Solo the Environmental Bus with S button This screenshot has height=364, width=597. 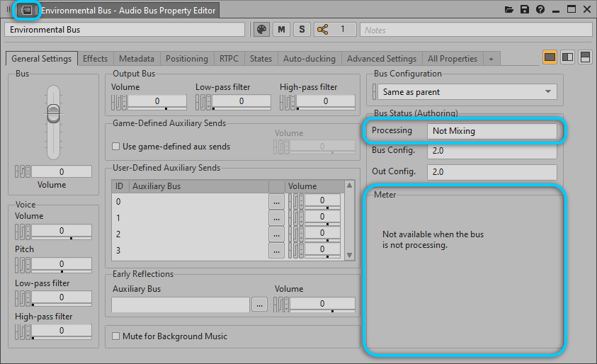click(x=302, y=30)
